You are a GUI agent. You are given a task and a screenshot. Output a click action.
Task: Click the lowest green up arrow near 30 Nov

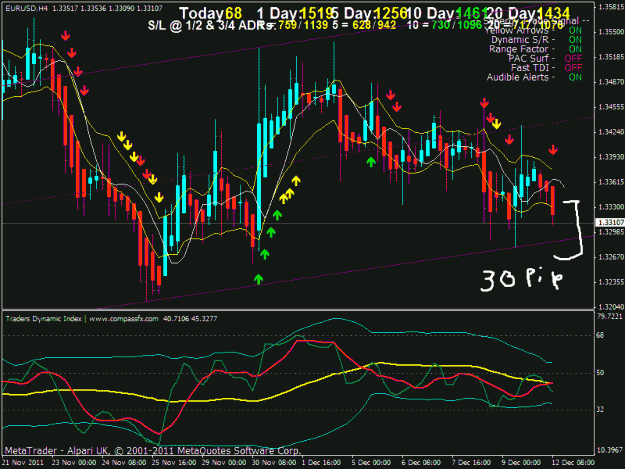pyautogui.click(x=259, y=279)
